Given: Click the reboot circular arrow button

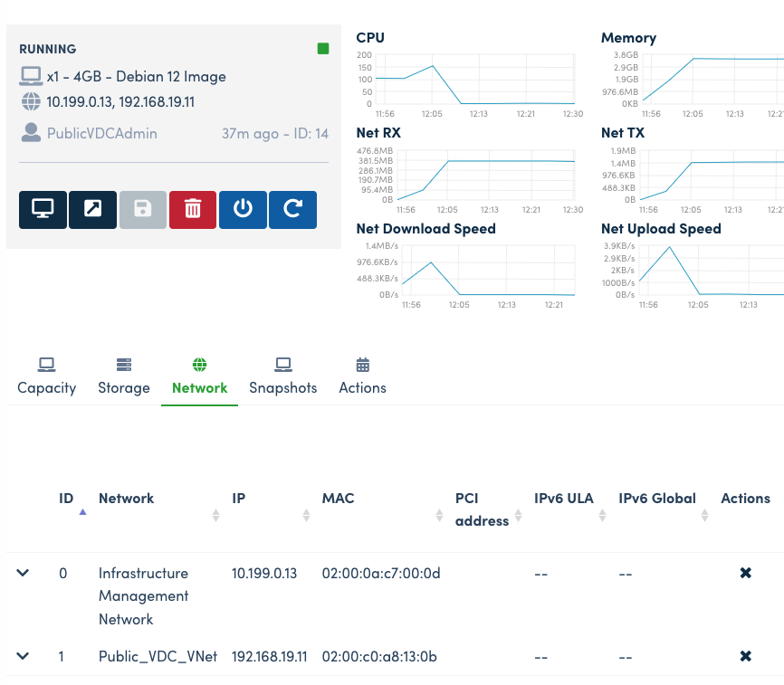Looking at the screenshot, I should pyautogui.click(x=292, y=209).
